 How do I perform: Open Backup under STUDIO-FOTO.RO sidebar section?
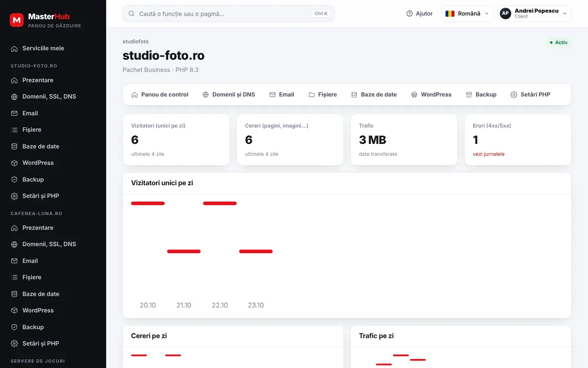tap(53, 180)
